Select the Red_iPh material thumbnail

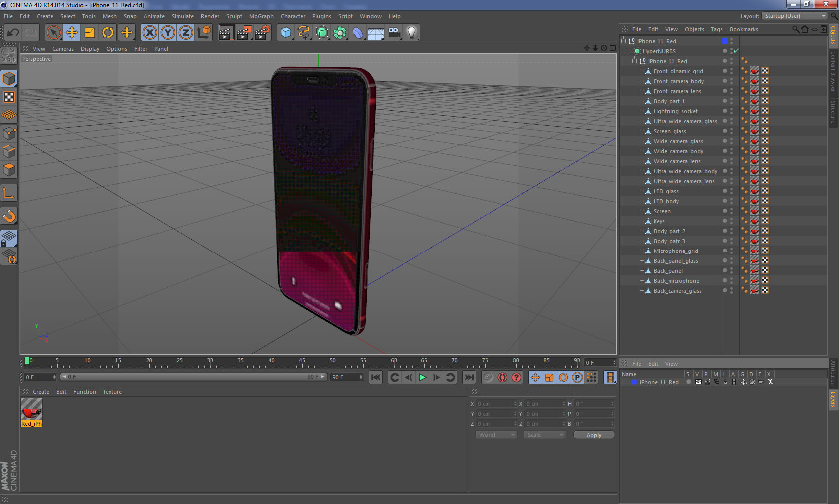pos(31,410)
